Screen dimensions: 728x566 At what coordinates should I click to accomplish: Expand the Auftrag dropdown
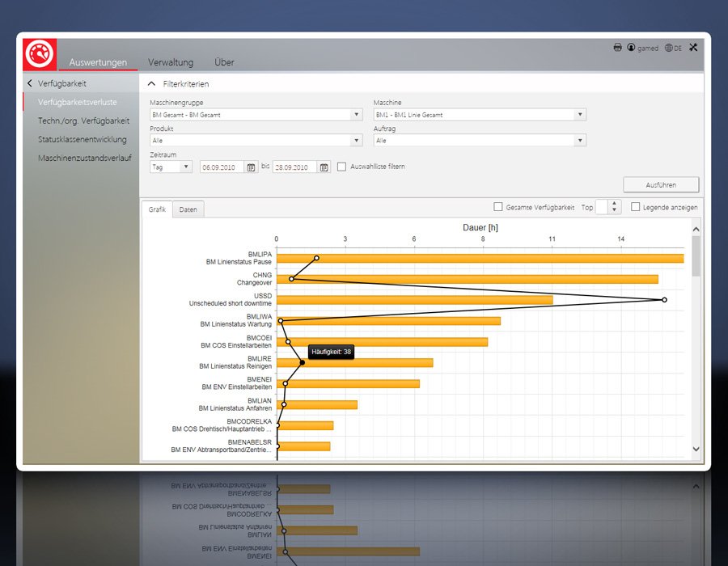click(x=580, y=140)
